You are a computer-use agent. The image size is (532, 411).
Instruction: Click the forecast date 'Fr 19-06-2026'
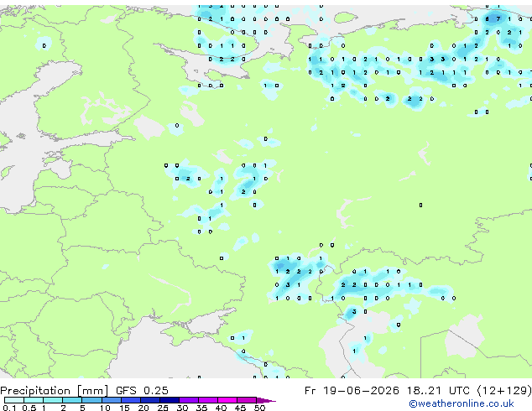[x=352, y=391]
